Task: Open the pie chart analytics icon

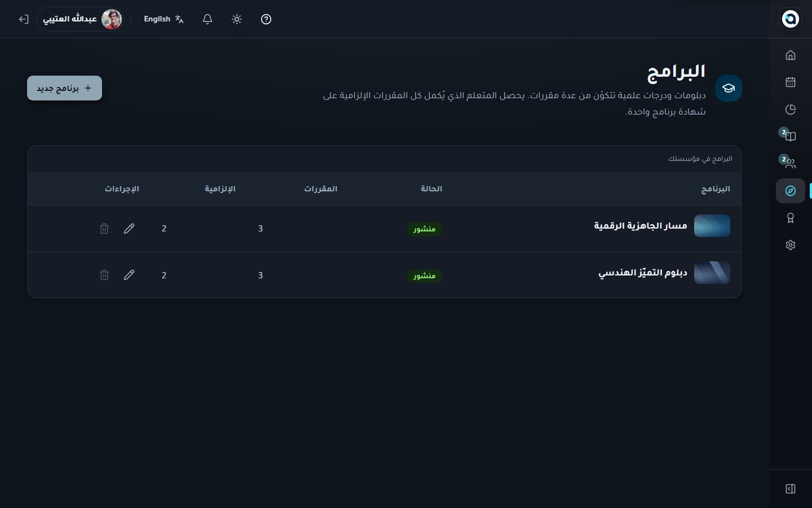Action: point(791,110)
